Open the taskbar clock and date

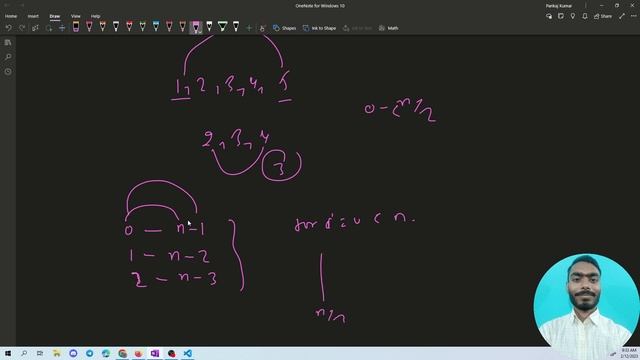[629, 353]
